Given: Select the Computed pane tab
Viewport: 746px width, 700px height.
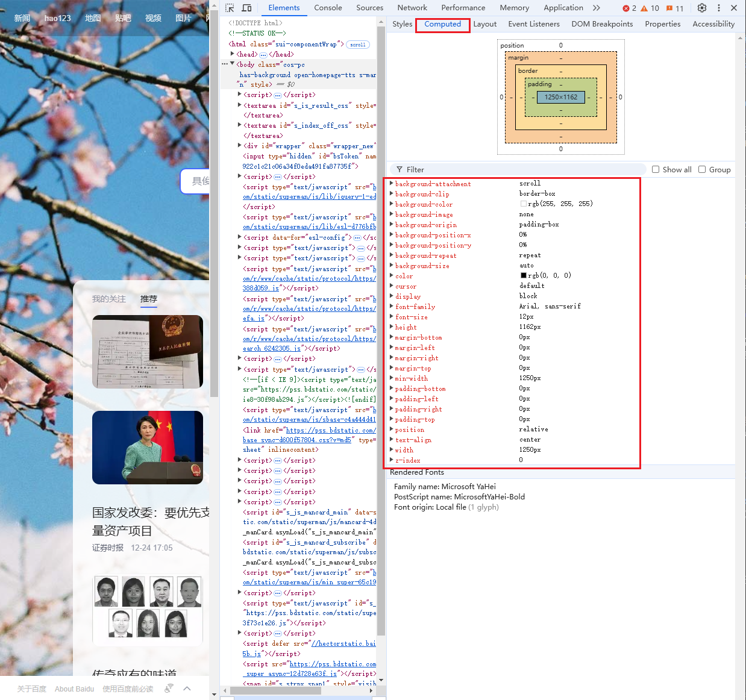Looking at the screenshot, I should coord(443,24).
